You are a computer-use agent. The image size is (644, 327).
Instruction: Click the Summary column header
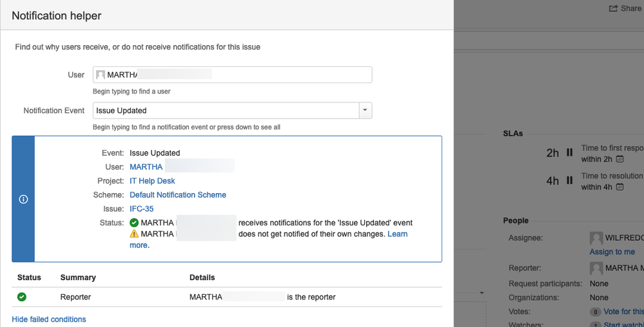[78, 278]
